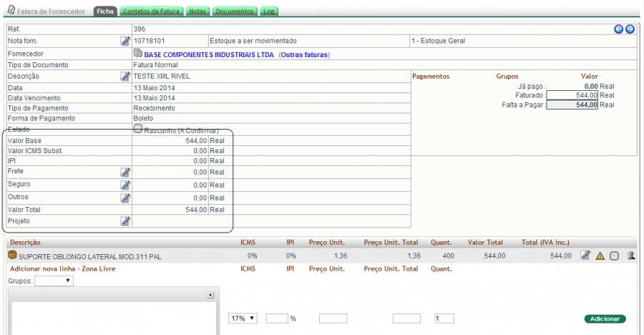
Task: Edit the Nota forn. field via pencil icon
Action: click(x=125, y=41)
